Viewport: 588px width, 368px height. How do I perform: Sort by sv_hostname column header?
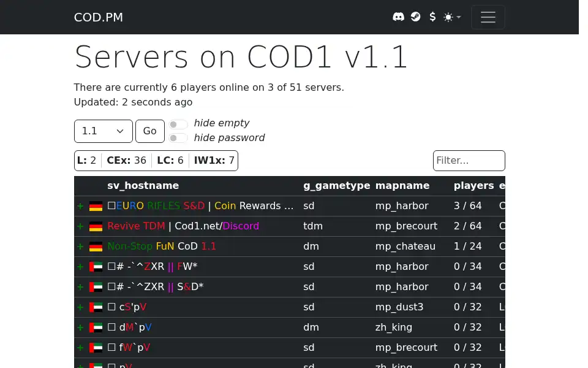coord(143,186)
